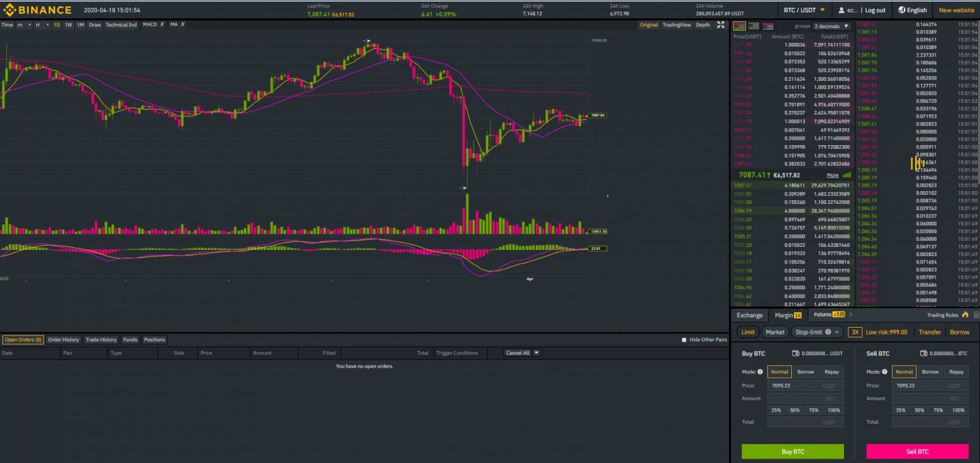Select the 1D chart interval
The image size is (980, 463).
[x=57, y=25]
